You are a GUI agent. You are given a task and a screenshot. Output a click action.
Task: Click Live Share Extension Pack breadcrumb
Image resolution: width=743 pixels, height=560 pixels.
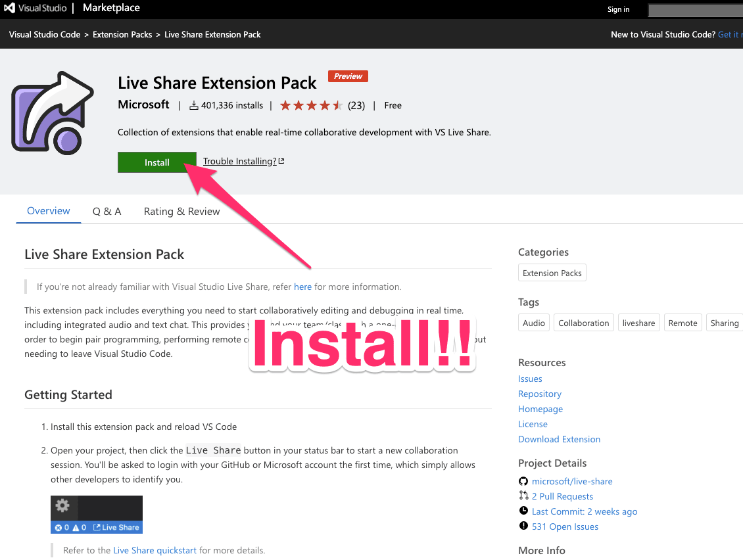pyautogui.click(x=212, y=35)
